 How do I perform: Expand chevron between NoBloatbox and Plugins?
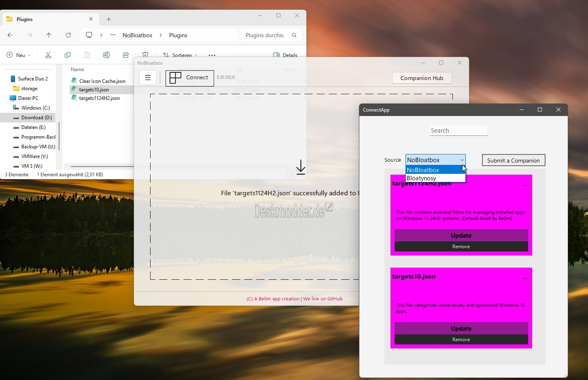point(161,35)
